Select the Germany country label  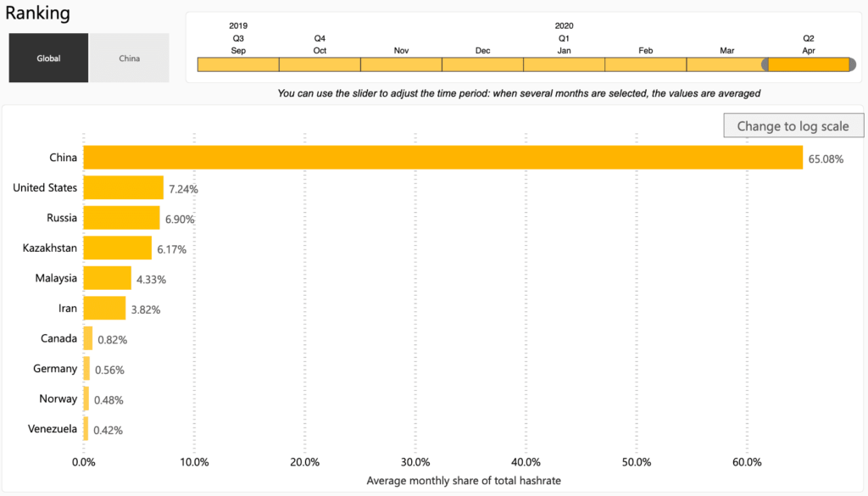tap(55, 369)
